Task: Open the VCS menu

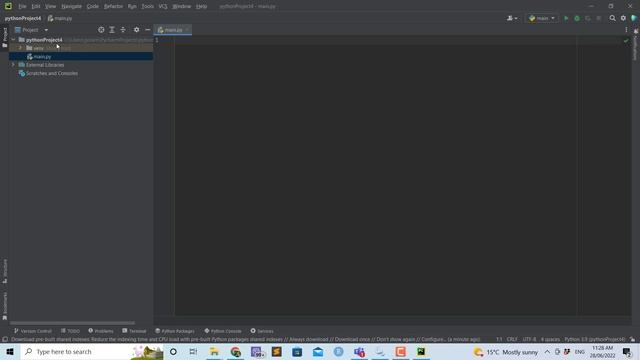Action: (163, 7)
